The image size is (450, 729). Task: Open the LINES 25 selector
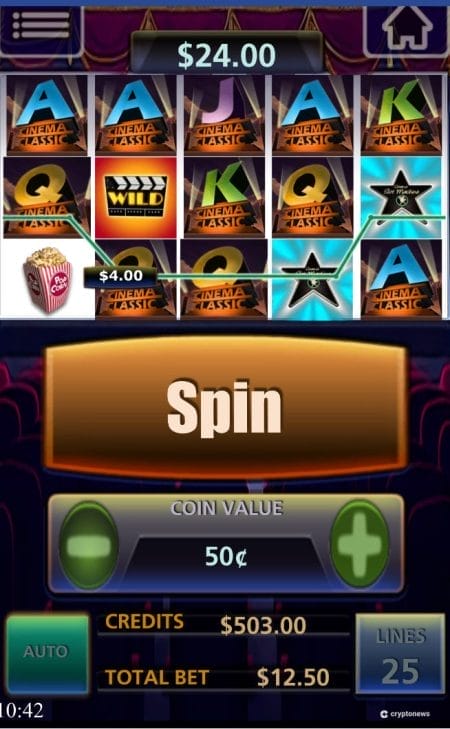401,653
